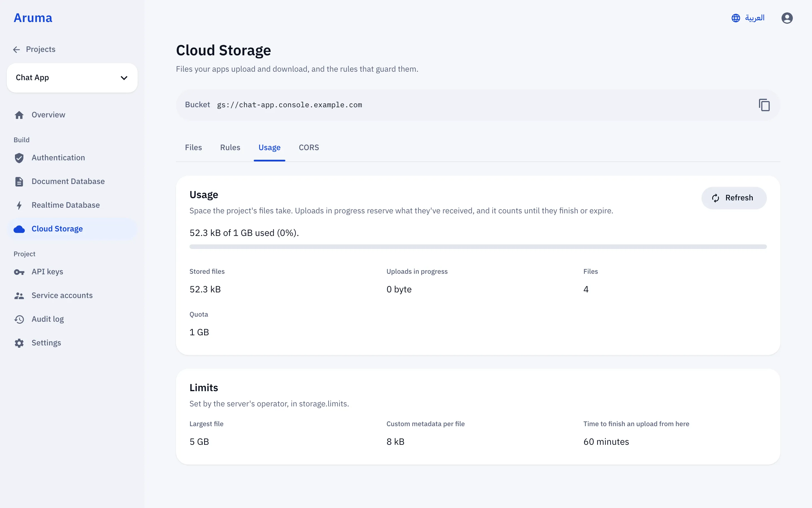Open Service accounts page

point(72,295)
